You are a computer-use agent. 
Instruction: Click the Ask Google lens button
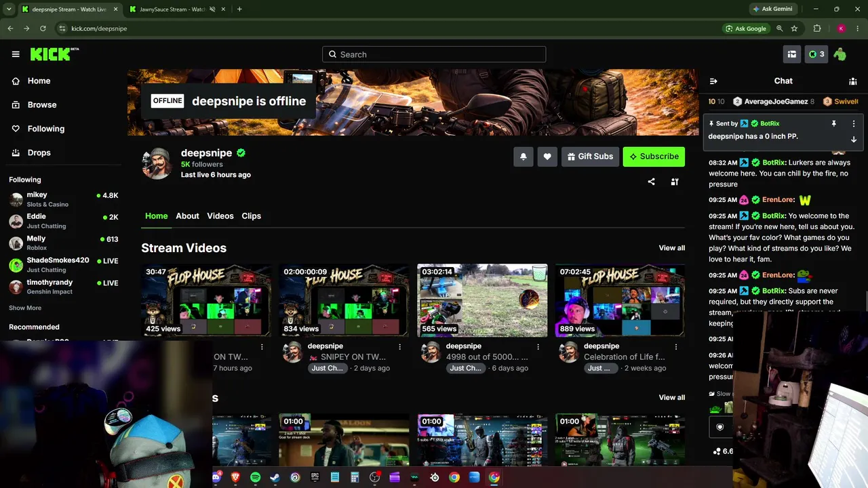[x=746, y=28]
